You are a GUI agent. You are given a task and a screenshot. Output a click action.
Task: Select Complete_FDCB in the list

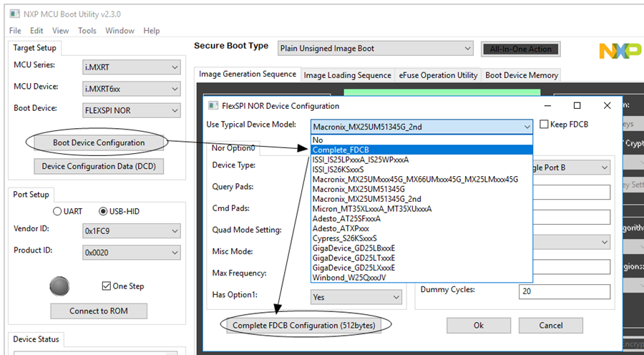point(421,150)
